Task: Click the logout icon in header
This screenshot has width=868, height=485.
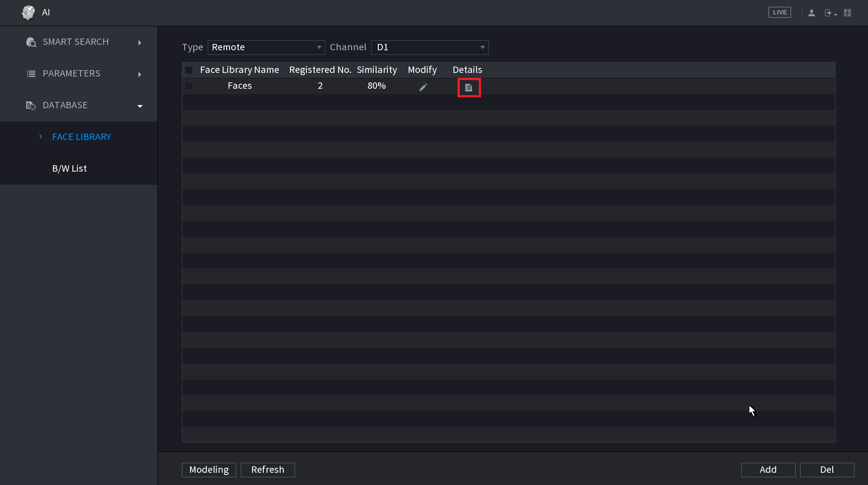Action: [x=829, y=13]
